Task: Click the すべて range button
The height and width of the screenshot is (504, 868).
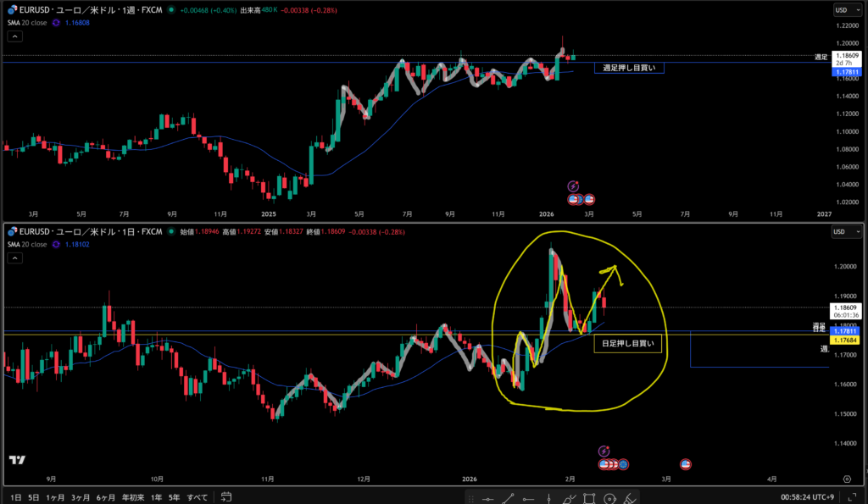Action: 197,497
